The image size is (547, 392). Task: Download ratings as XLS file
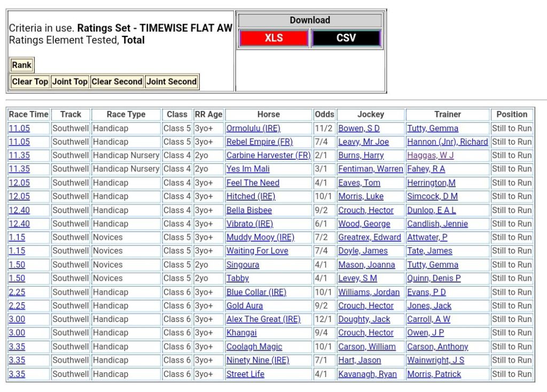pyautogui.click(x=273, y=38)
